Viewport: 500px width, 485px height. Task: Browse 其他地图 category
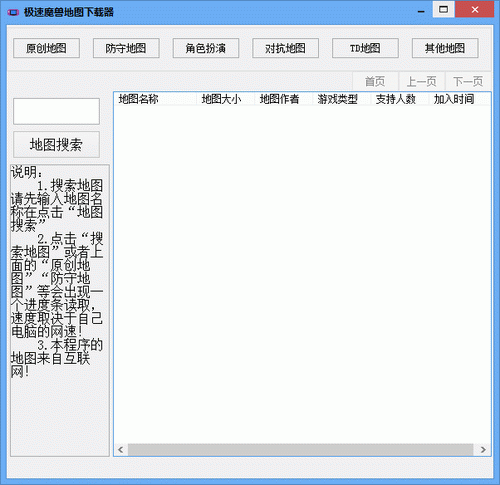click(445, 48)
